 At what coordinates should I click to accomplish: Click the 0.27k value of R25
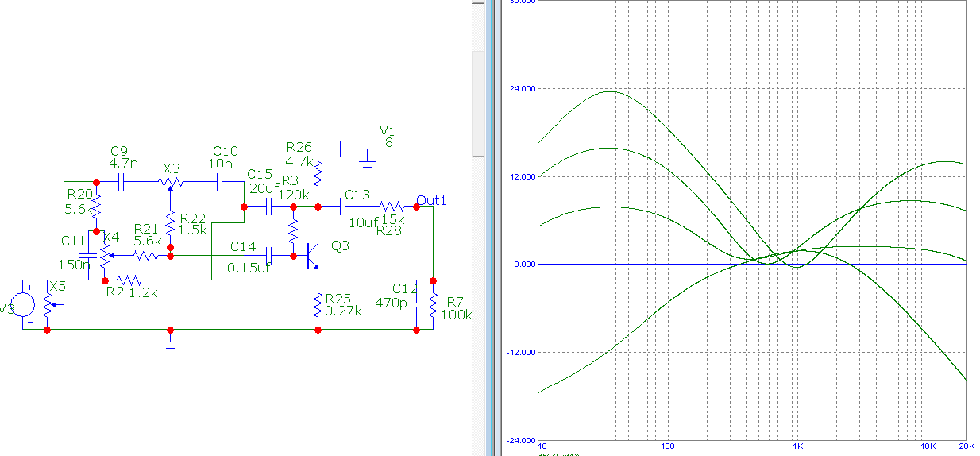pyautogui.click(x=343, y=311)
